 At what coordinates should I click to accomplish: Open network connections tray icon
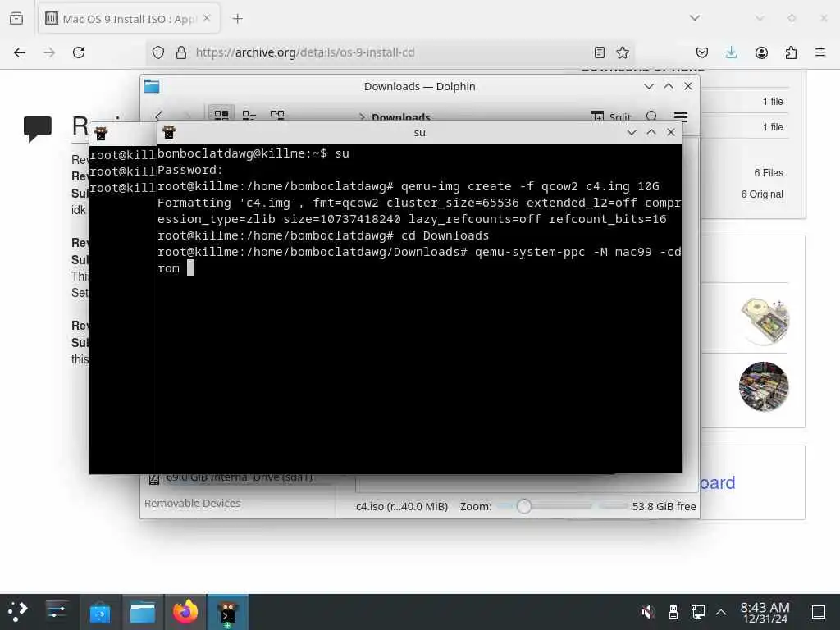coord(697,612)
